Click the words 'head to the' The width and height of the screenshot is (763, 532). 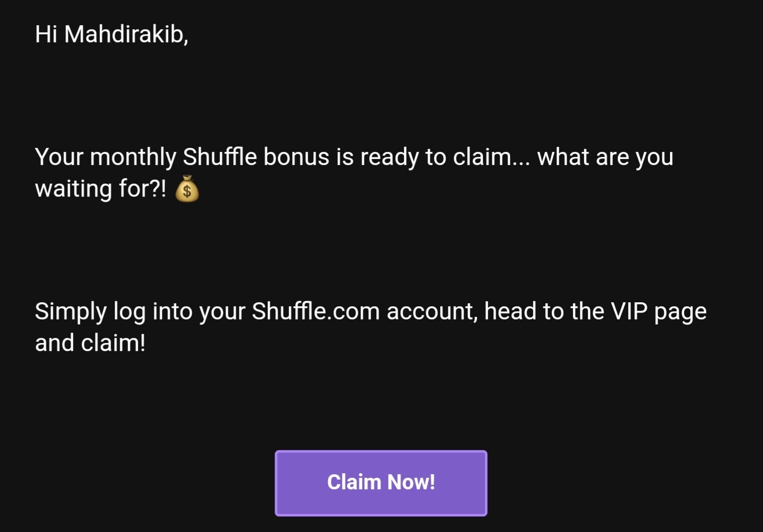click(544, 311)
